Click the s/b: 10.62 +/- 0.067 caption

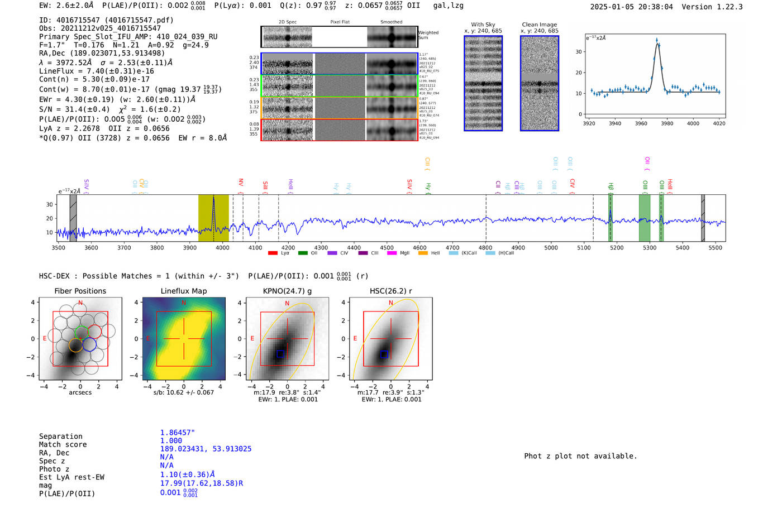click(x=184, y=392)
